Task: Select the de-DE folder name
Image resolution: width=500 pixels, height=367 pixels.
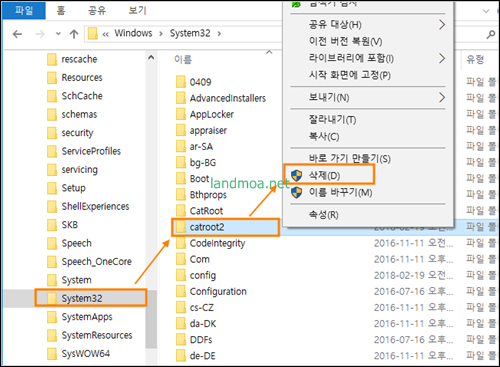Action: click(x=202, y=356)
